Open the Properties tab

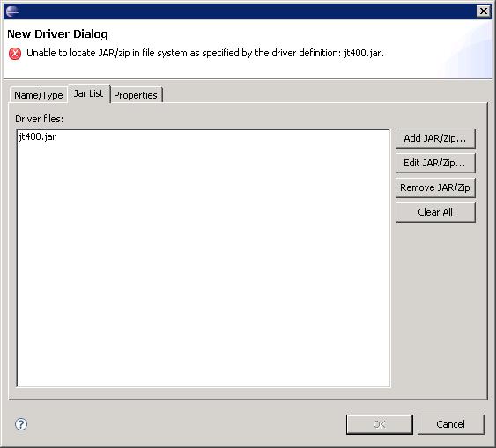click(136, 95)
